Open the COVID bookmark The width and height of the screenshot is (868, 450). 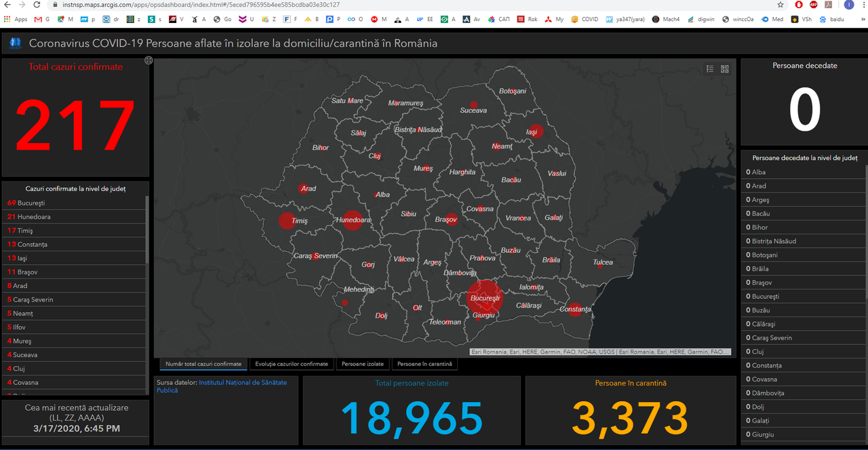[585, 20]
